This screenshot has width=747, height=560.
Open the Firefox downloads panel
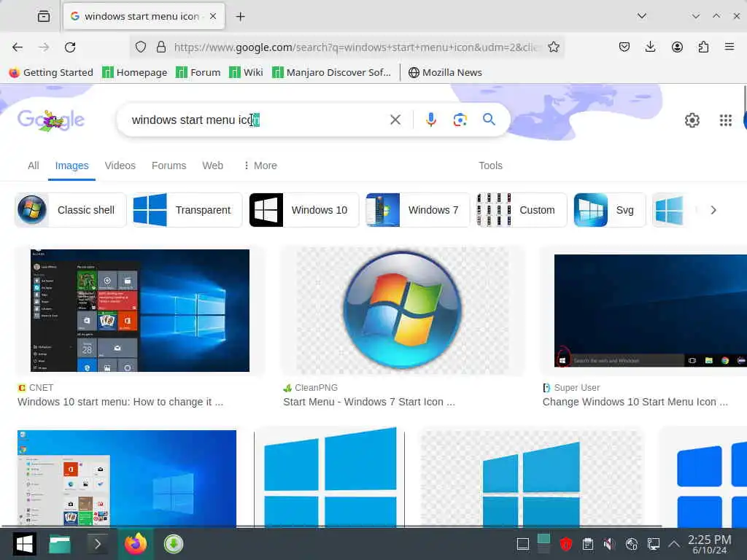pos(650,47)
